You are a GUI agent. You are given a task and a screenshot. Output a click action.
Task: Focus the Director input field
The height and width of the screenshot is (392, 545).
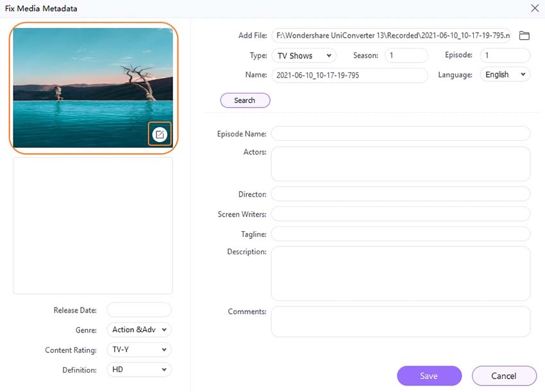(x=401, y=193)
